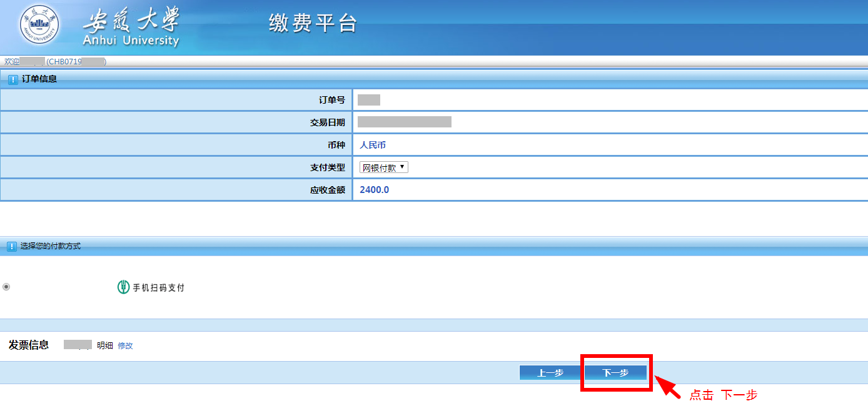Viewport: 868px width, 411px height.
Task: Toggle the payment method selection circle
Action: pos(6,287)
